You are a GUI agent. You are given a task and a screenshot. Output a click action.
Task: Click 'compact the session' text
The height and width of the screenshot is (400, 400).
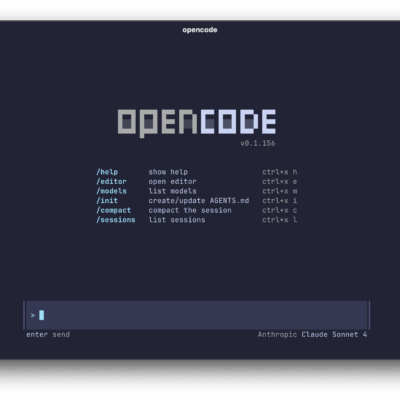point(190,210)
